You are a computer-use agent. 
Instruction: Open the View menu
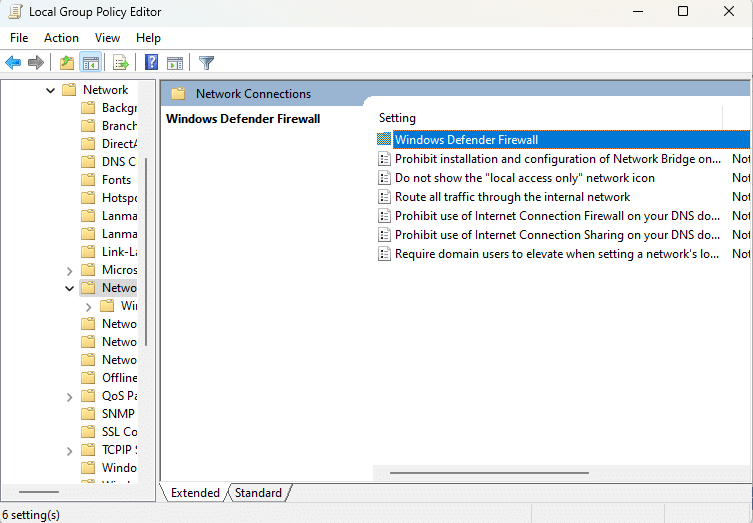(x=107, y=38)
